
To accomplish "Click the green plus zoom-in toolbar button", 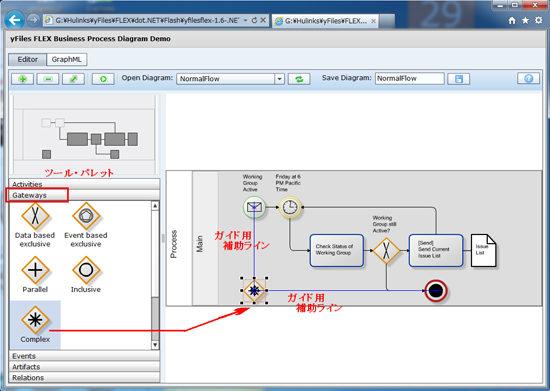I will [x=22, y=79].
